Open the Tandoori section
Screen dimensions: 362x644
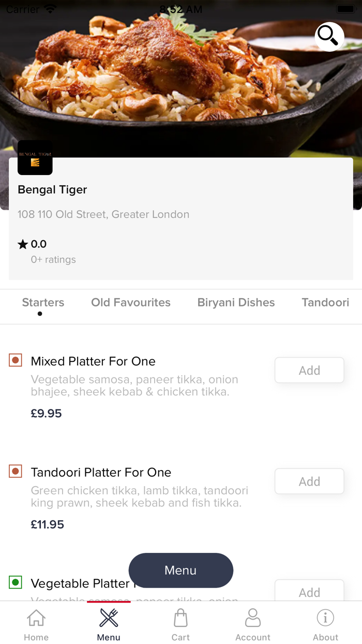click(325, 302)
